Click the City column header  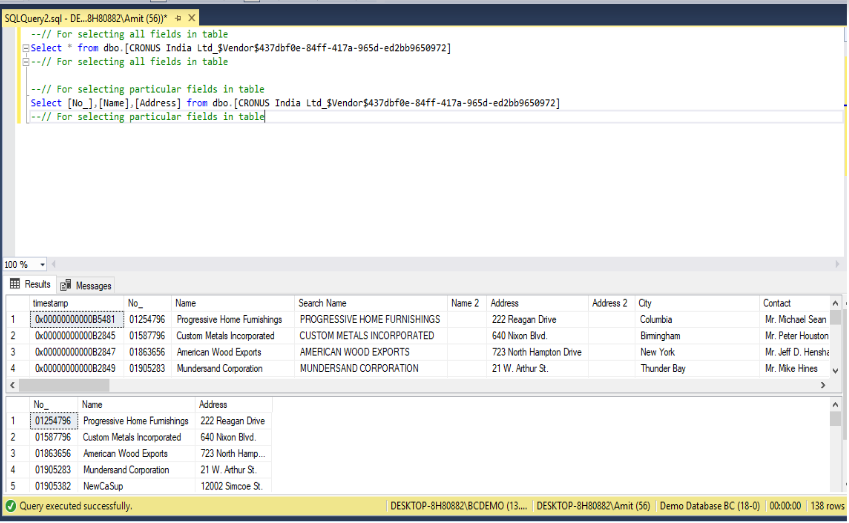[696, 303]
